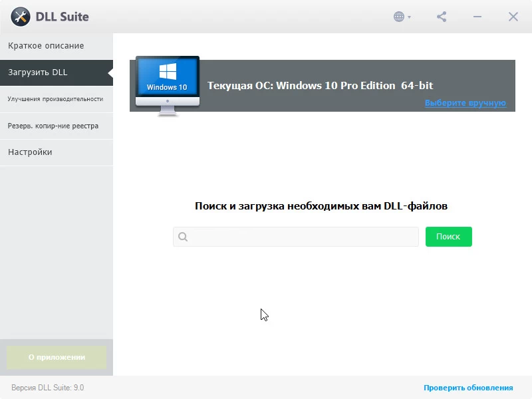Open the globe language selector
The width and height of the screenshot is (532, 399).
coord(399,17)
